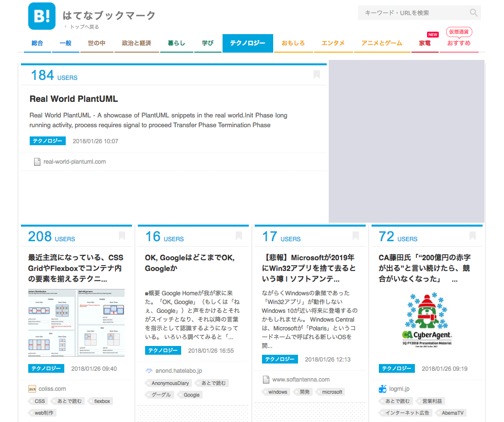
Task: Open the coliss.com domain link
Action: coord(53,389)
